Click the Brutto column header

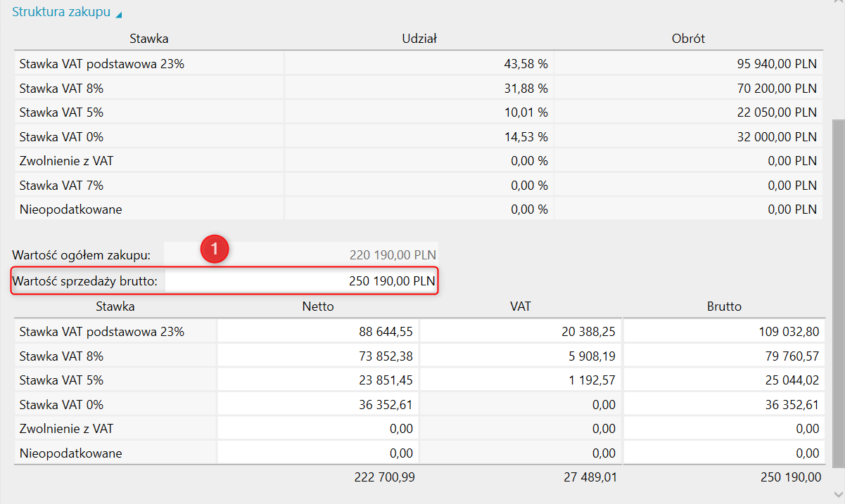[x=724, y=306]
